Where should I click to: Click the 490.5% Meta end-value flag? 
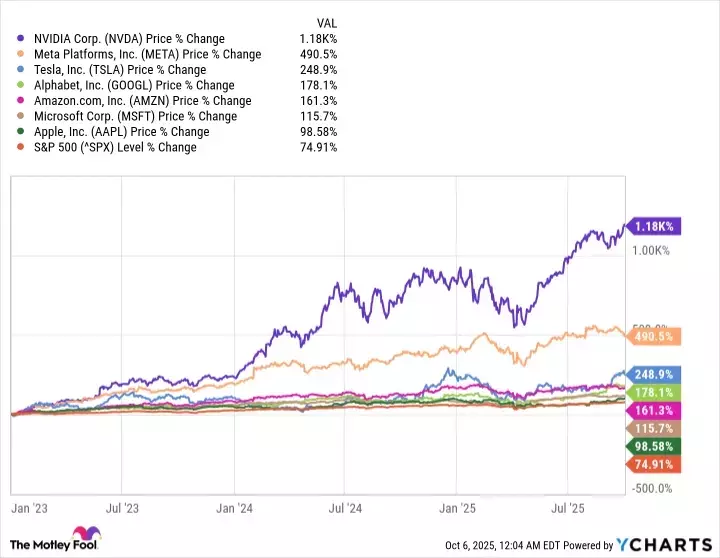[654, 337]
